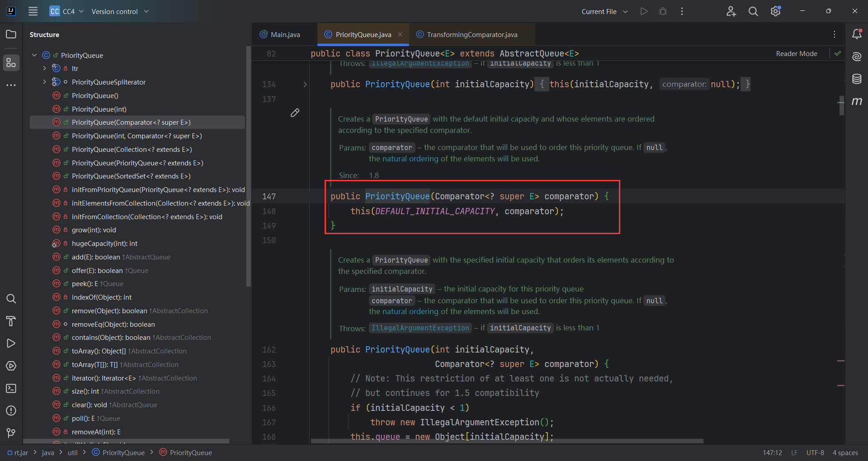Viewport: 868px width, 461px height.
Task: Collapse the PriorityQueue class node
Action: pyautogui.click(x=34, y=55)
